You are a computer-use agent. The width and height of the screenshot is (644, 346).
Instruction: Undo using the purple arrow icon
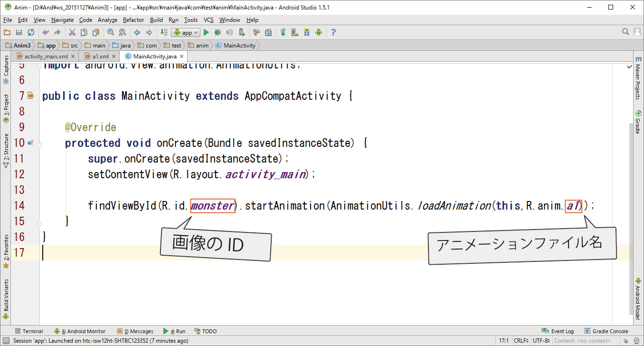[x=46, y=32]
